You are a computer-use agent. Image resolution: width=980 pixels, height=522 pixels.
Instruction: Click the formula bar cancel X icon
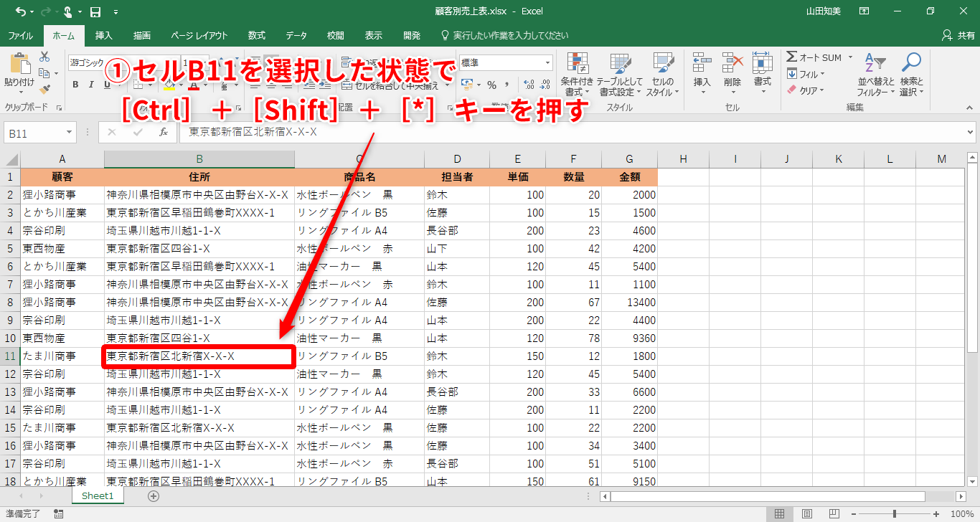coord(112,133)
